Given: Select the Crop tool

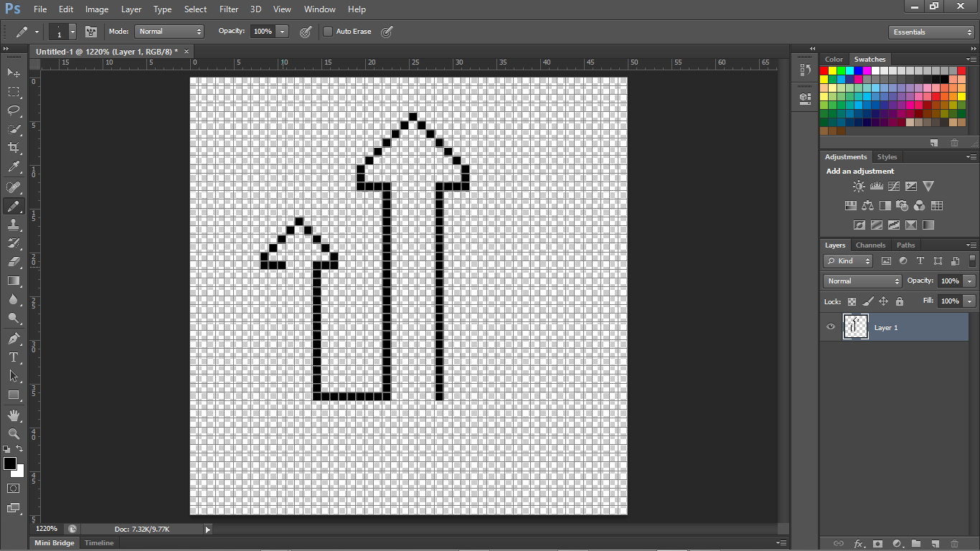Looking at the screenshot, I should coord(14,148).
